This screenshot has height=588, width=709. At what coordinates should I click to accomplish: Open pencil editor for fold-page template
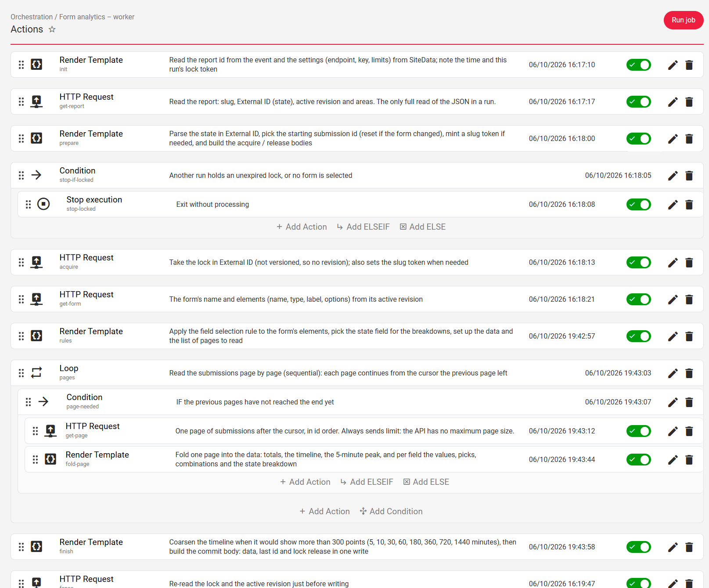[673, 460]
